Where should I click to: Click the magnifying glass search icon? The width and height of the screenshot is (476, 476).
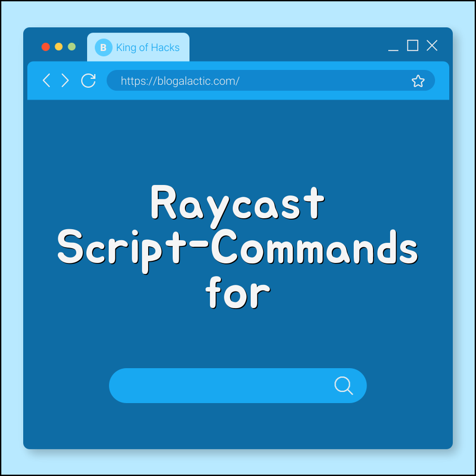(344, 386)
